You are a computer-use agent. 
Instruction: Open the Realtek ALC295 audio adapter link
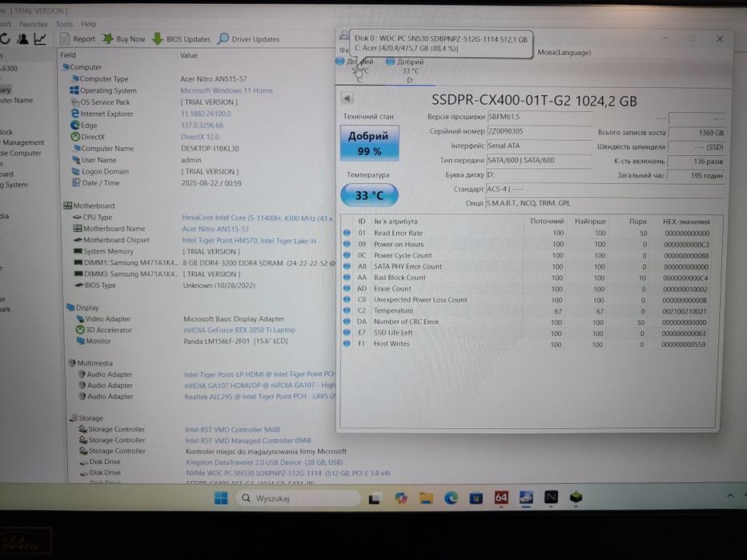[260, 396]
